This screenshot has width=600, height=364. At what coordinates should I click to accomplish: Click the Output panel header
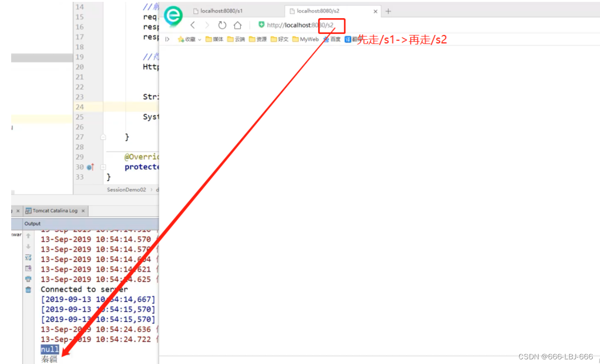pyautogui.click(x=33, y=223)
